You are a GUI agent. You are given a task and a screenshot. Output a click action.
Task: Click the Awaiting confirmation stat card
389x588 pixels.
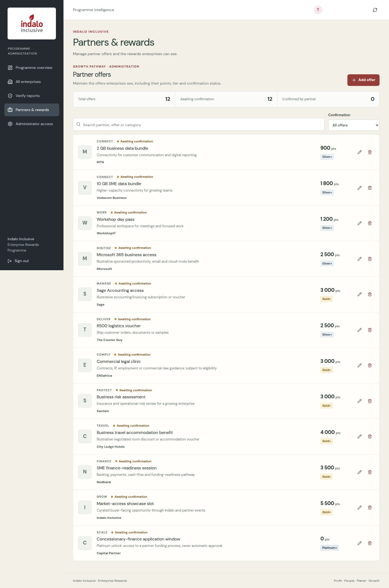(226, 99)
